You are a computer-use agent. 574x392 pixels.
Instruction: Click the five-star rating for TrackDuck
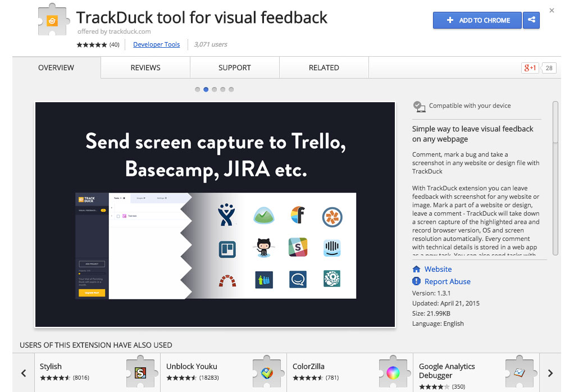click(92, 45)
